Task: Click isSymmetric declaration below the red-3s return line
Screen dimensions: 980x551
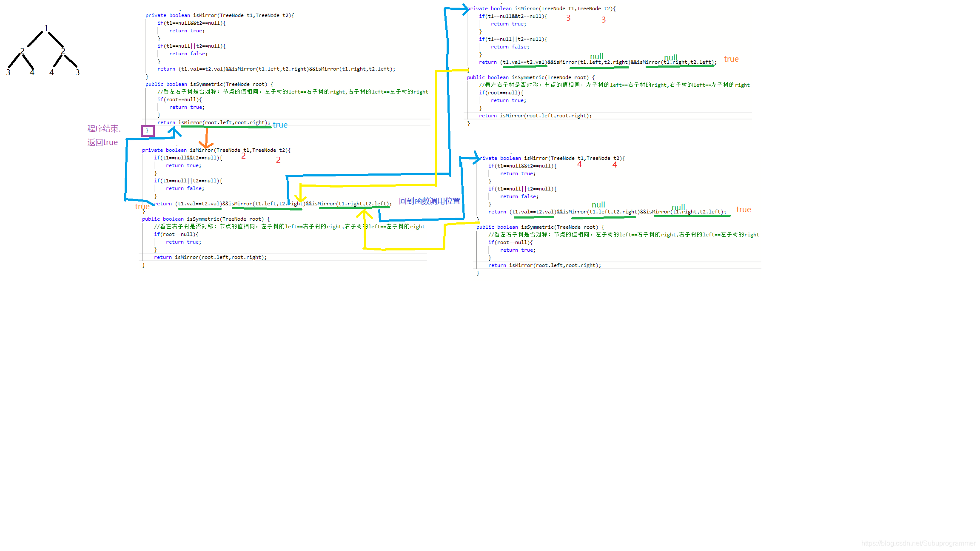Action: point(531,77)
